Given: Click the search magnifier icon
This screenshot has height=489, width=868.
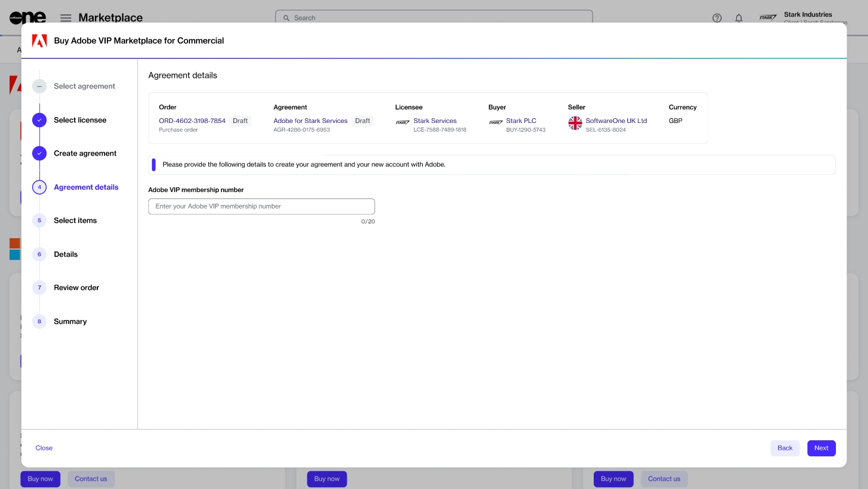Looking at the screenshot, I should (x=286, y=18).
